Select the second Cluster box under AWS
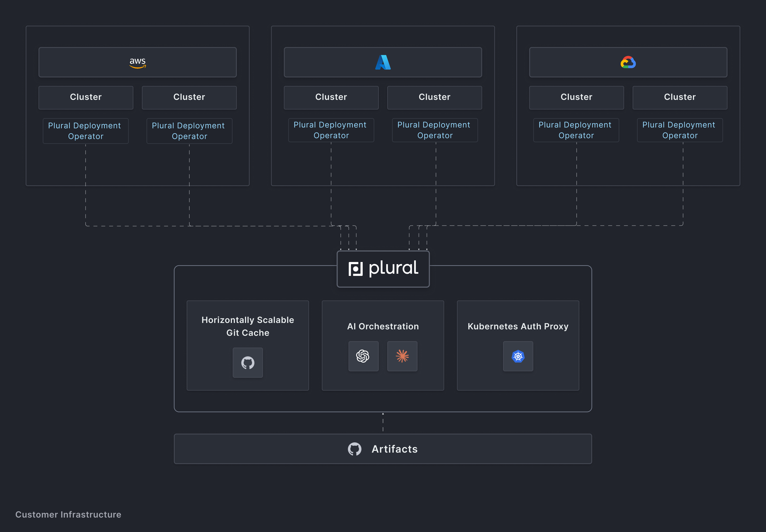This screenshot has height=532, width=766. pos(189,98)
